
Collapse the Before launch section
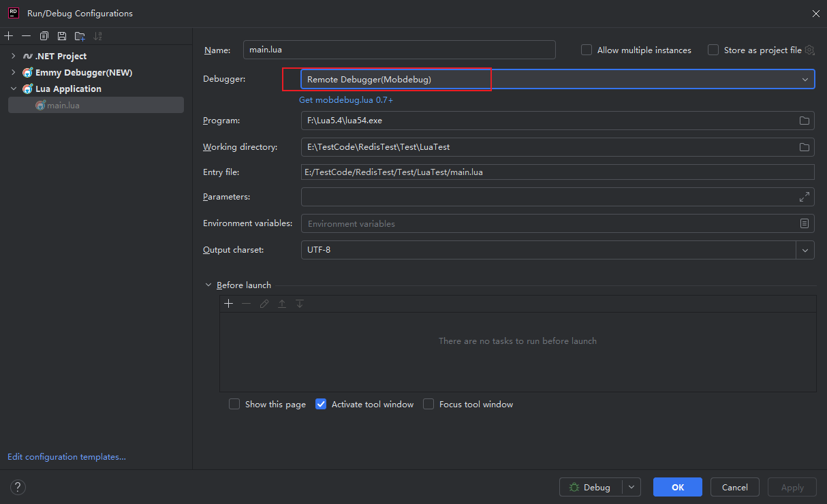coord(208,285)
